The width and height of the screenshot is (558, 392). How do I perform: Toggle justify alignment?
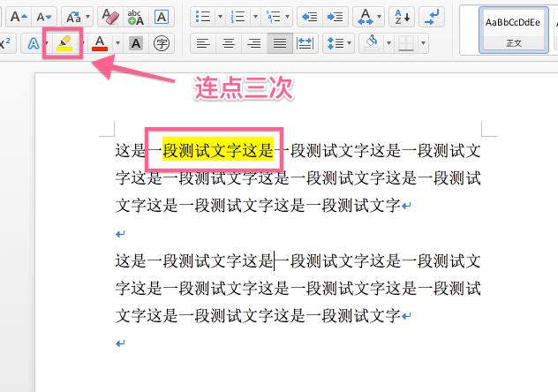click(280, 43)
